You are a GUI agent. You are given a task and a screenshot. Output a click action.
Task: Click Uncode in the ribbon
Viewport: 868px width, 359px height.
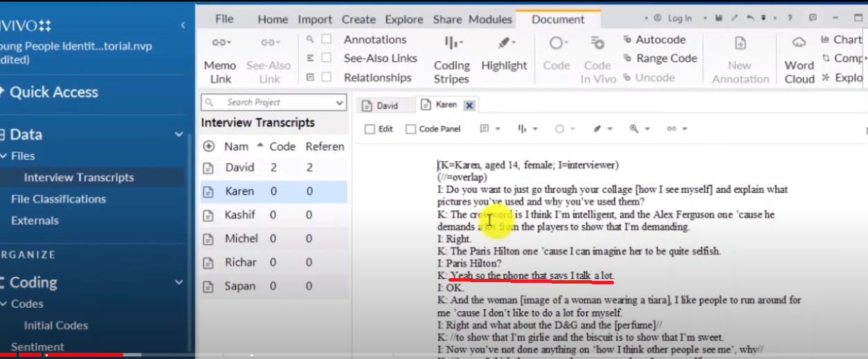(x=649, y=77)
